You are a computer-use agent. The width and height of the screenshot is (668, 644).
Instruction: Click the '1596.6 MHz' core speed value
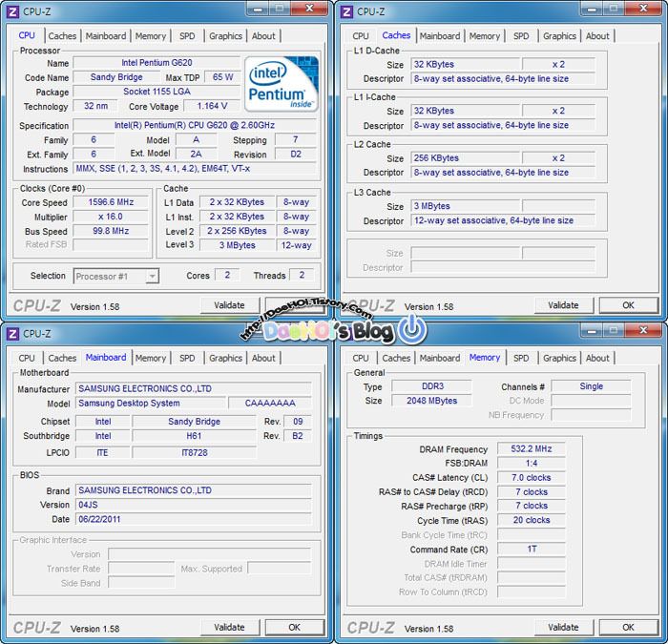(111, 202)
